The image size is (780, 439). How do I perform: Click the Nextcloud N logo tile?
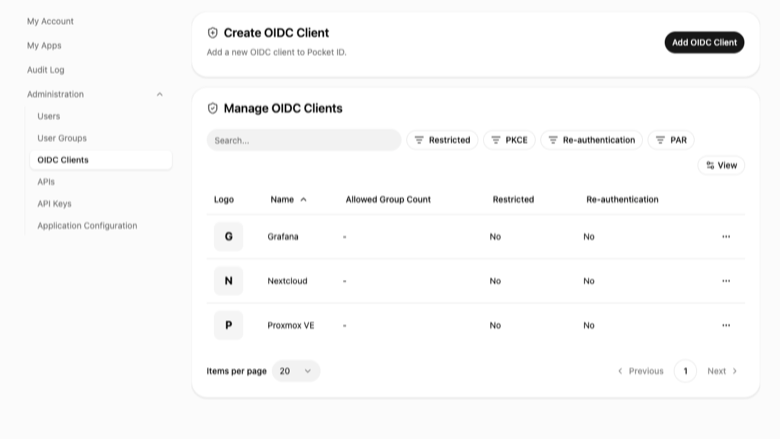[x=228, y=281]
